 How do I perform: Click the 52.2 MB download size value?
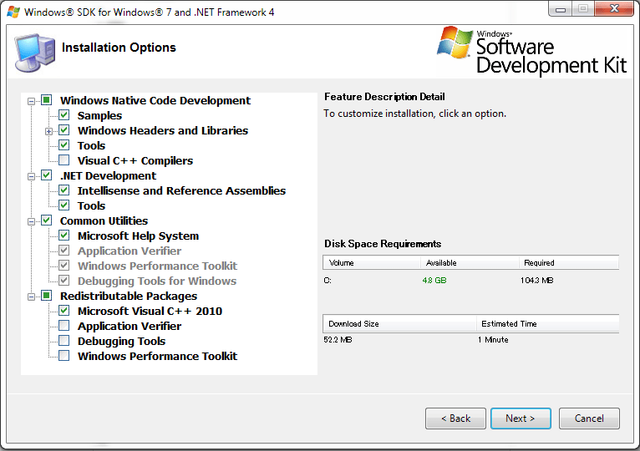(x=338, y=340)
